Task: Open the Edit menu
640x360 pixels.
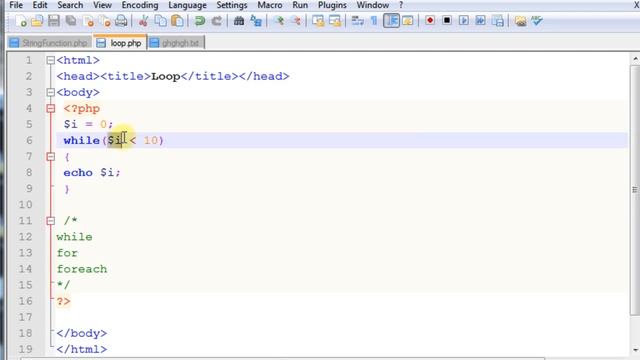Action: coord(40,5)
